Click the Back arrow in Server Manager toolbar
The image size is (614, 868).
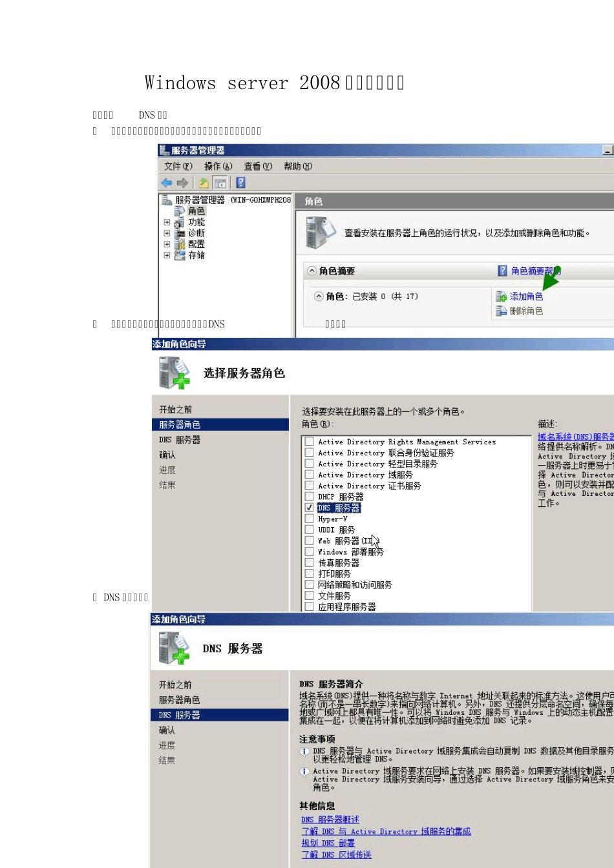[167, 183]
